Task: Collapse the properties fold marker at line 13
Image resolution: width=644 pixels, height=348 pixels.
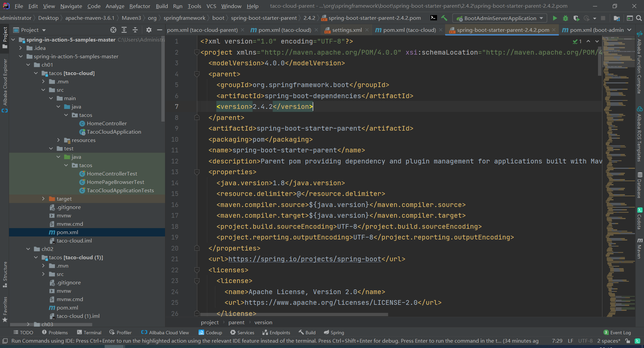Action: (197, 172)
